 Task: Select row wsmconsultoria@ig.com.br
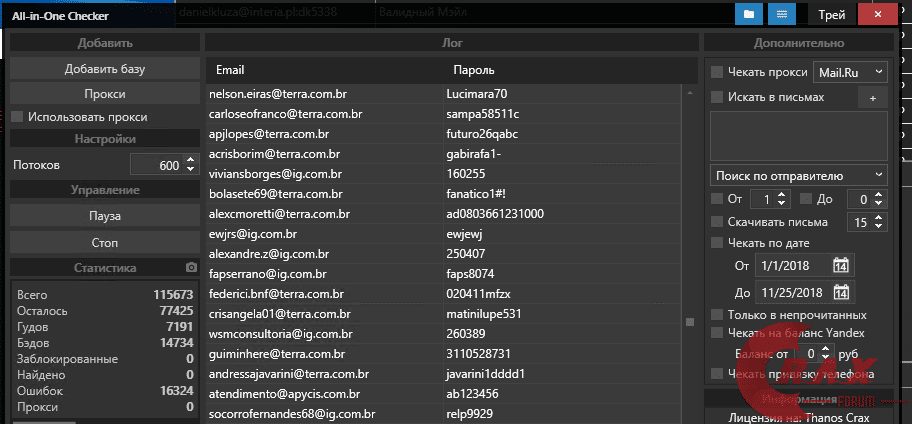pos(443,334)
